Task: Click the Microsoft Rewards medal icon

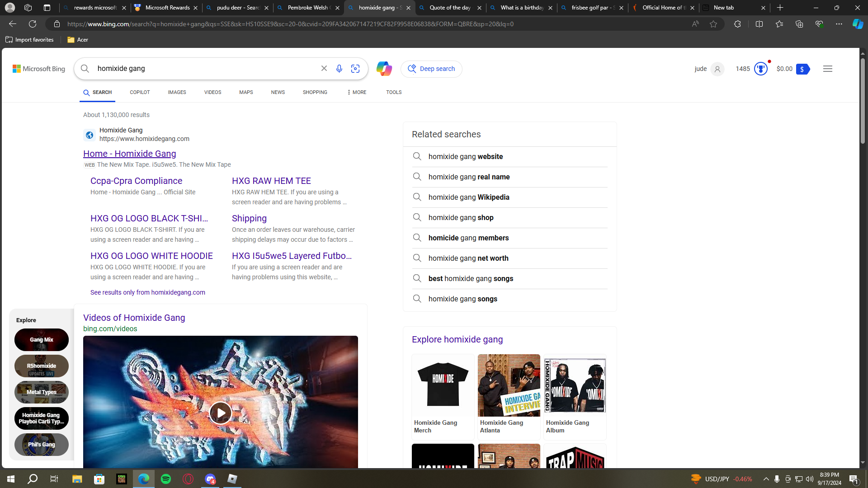Action: coord(761,69)
